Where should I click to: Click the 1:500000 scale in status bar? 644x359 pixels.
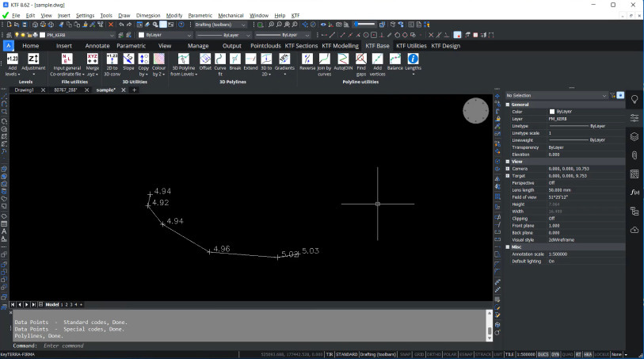[x=526, y=354]
